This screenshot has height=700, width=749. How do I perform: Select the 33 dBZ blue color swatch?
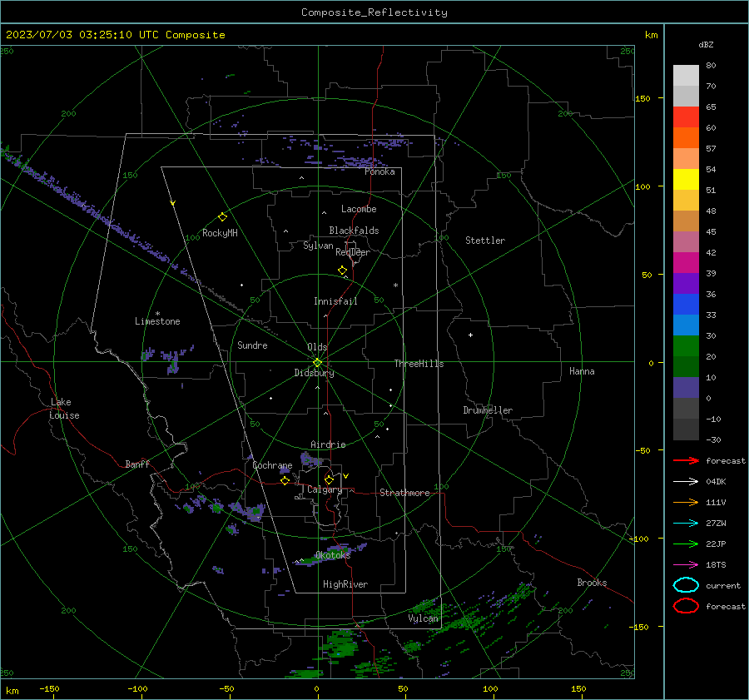click(686, 304)
